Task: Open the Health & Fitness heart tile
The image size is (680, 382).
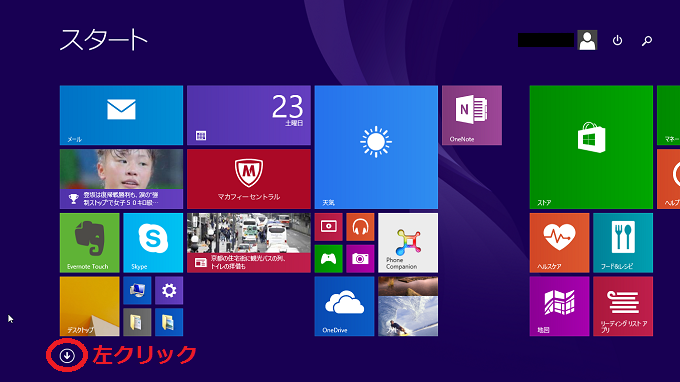Action: (x=559, y=243)
